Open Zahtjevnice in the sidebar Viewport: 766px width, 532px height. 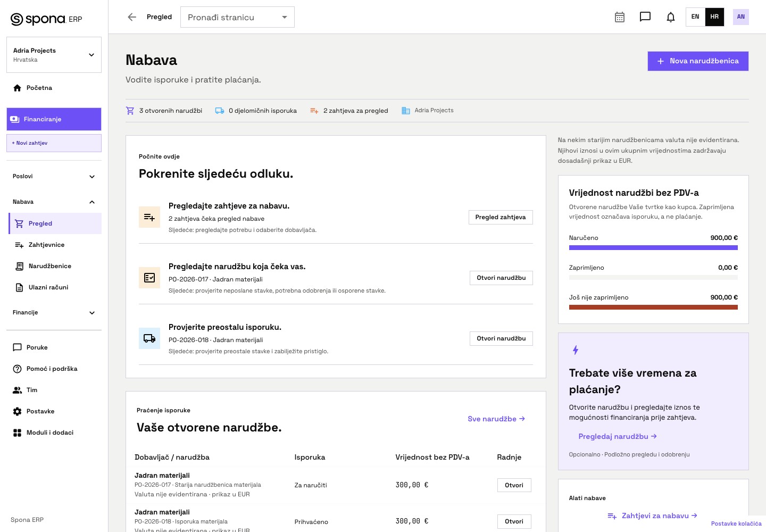(55, 245)
